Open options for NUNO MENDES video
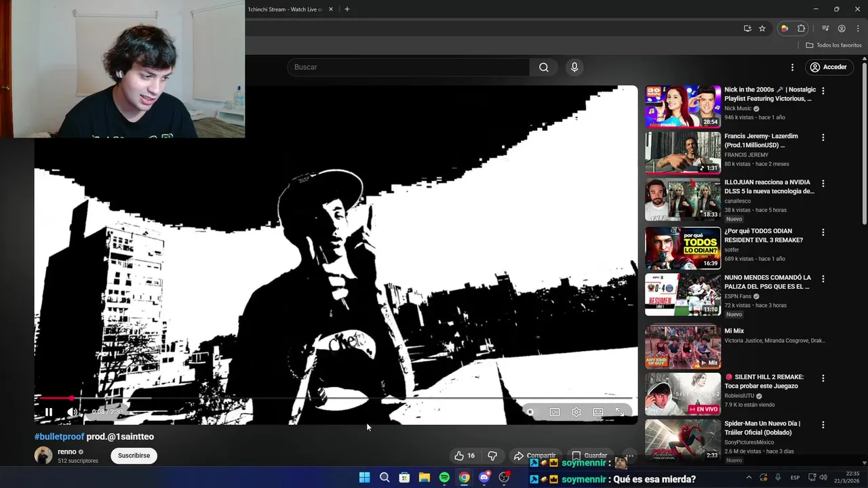The image size is (868, 488). (823, 279)
